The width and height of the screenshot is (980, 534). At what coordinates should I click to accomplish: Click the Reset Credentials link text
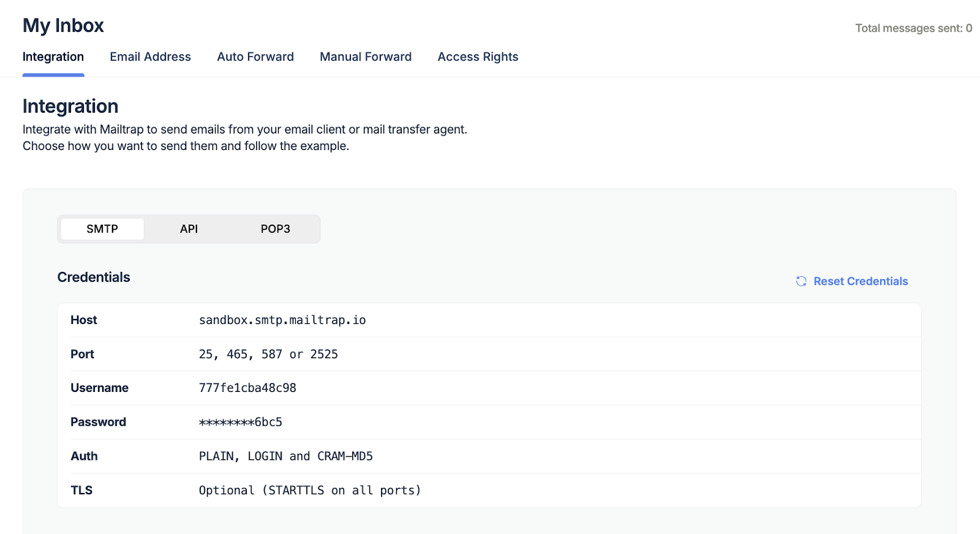861,281
